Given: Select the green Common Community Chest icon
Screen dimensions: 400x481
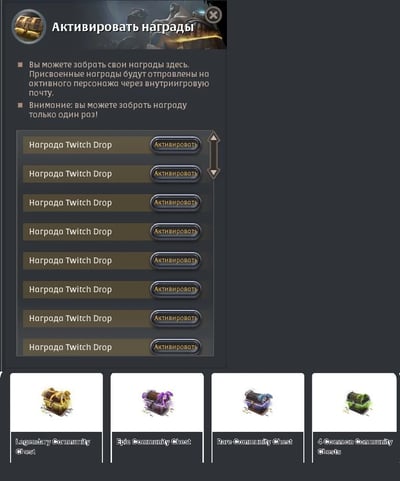Looking at the screenshot, I should pos(358,403).
